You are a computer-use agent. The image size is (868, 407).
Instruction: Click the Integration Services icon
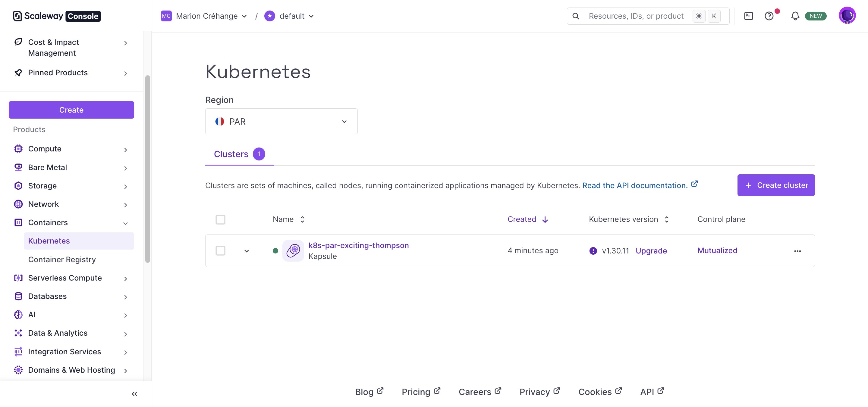click(x=18, y=351)
